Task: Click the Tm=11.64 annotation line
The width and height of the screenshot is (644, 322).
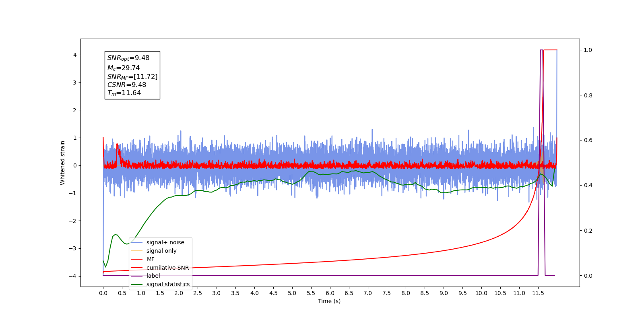Action: click(x=124, y=93)
